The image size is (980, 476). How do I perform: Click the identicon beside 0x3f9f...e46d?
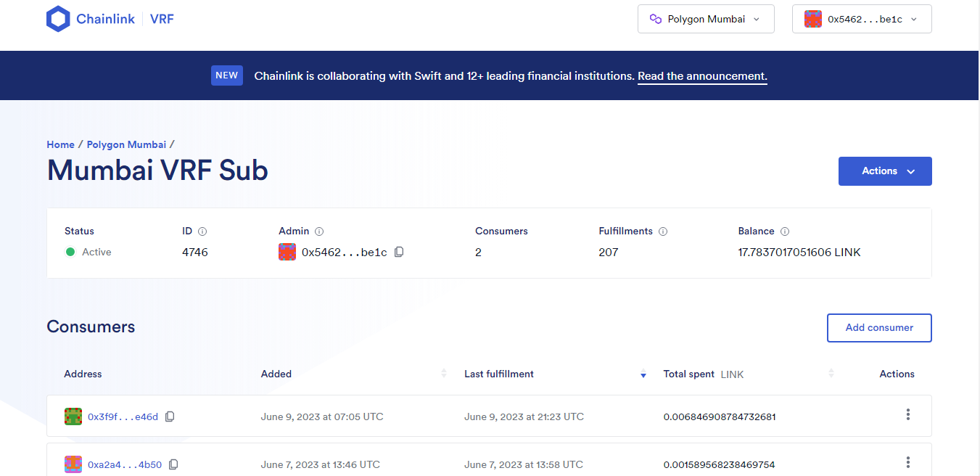(x=73, y=416)
